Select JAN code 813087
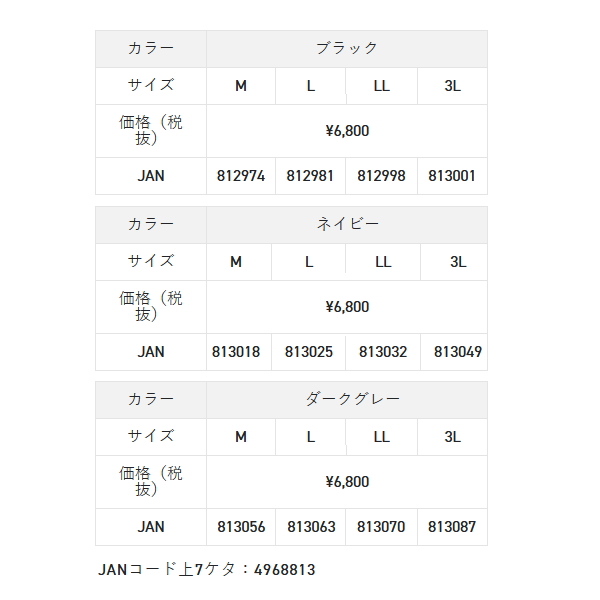This screenshot has height=600, width=600. tap(452, 527)
